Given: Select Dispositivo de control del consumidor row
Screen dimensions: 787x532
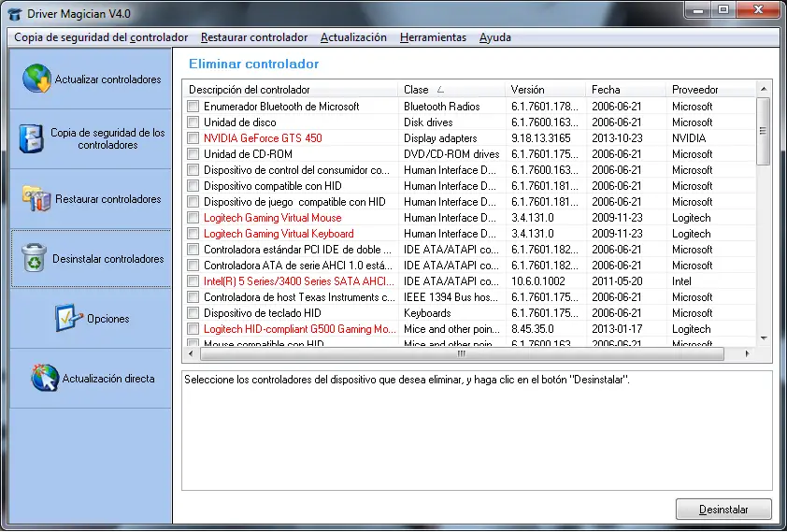Looking at the screenshot, I should point(469,169).
